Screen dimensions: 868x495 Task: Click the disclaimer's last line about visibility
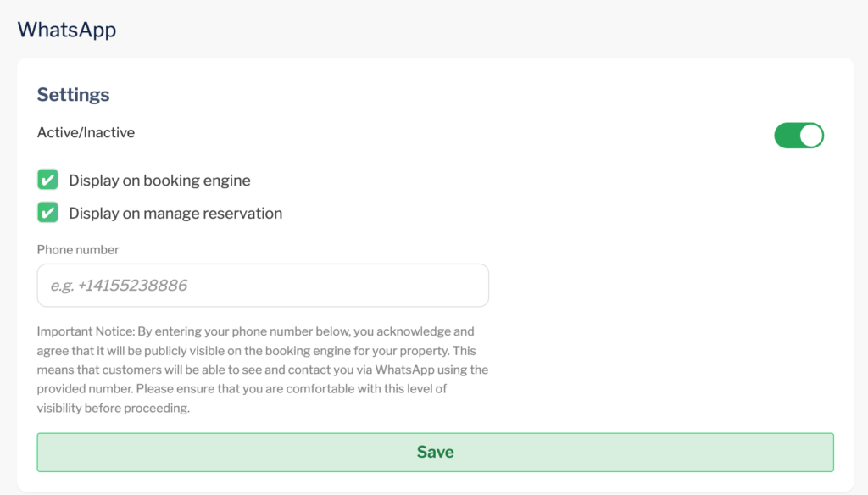113,408
